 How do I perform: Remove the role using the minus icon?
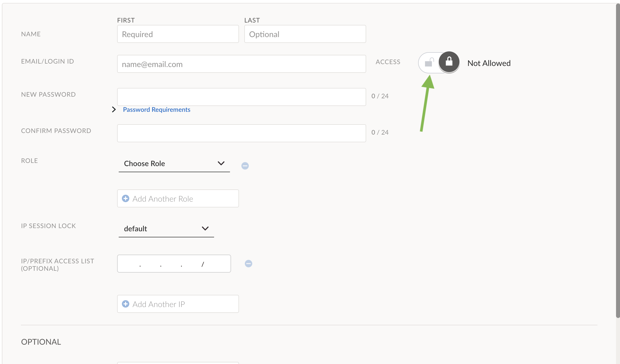click(x=245, y=166)
